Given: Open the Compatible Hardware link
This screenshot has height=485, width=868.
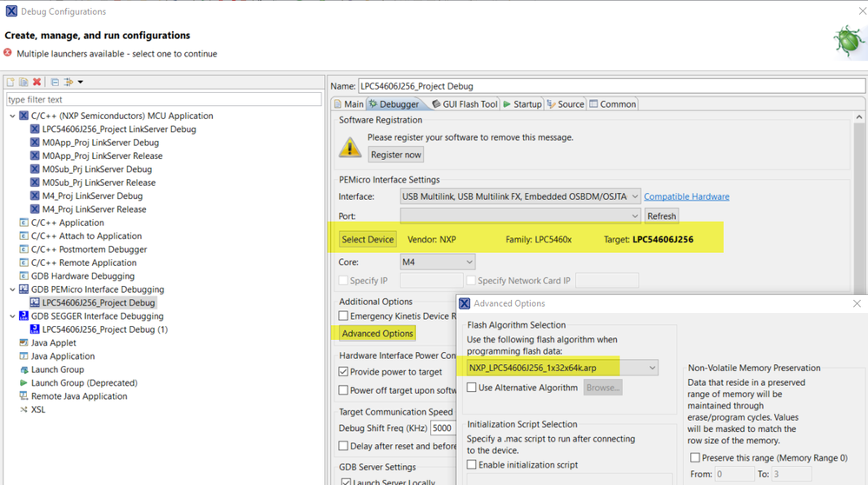Looking at the screenshot, I should tap(686, 196).
